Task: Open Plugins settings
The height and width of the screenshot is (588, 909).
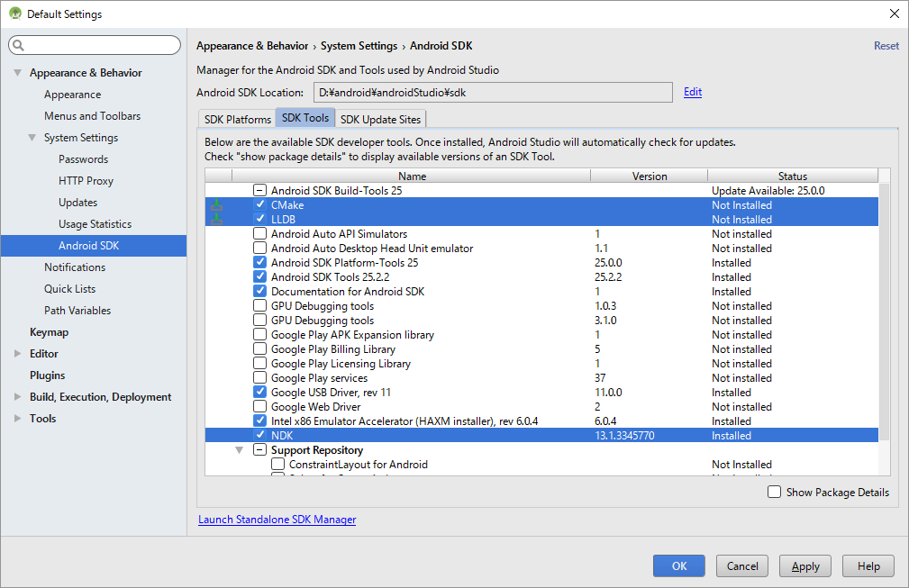Action: (47, 375)
